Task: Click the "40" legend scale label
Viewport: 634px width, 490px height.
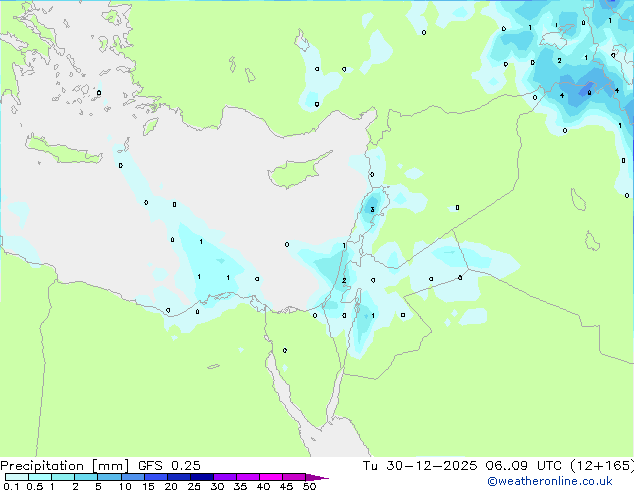Action: [263, 486]
